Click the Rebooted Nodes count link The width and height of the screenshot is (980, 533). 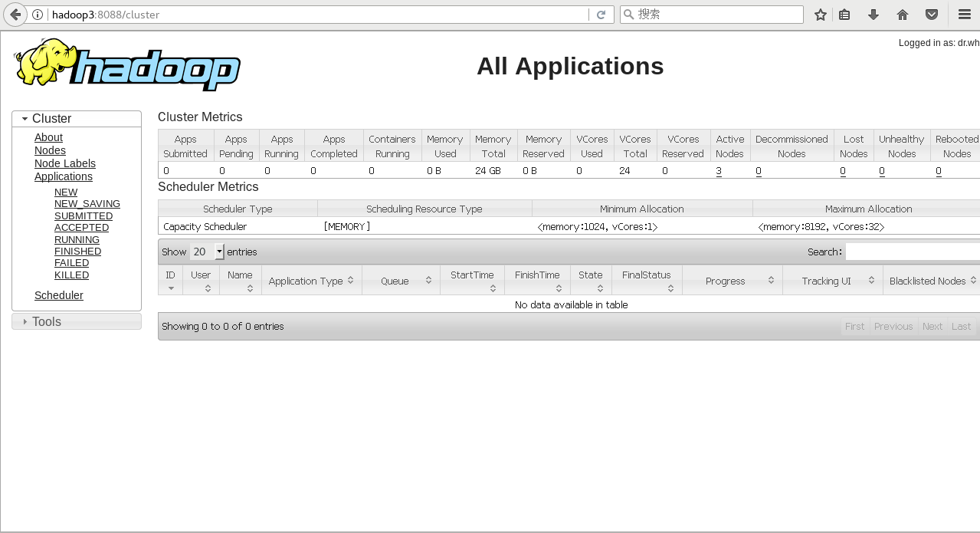(x=939, y=171)
